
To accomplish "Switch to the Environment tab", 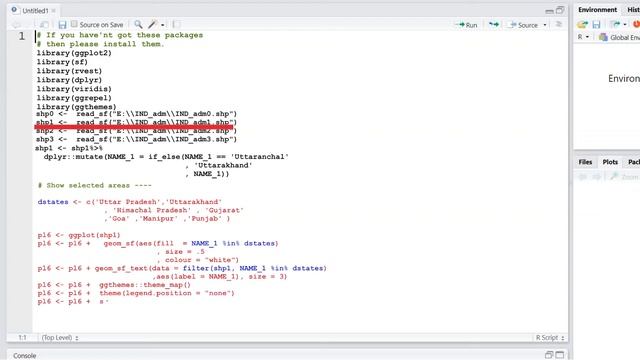I will [597, 9].
